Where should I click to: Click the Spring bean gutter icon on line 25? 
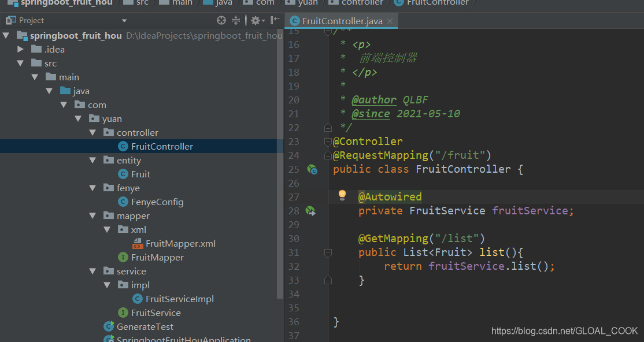[312, 169]
